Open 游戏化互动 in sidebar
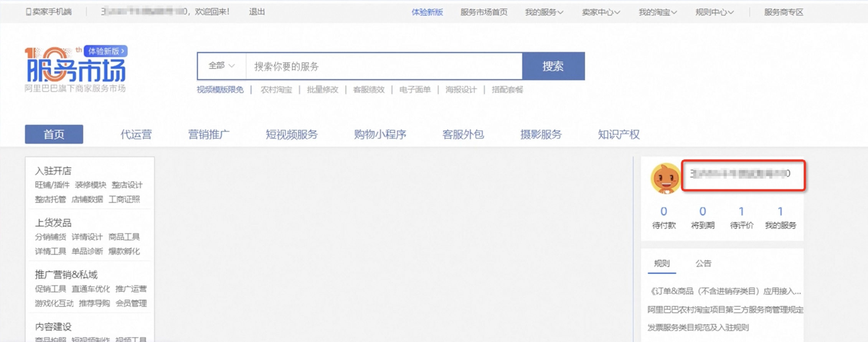Screen dimensions: 868x342 (x=54, y=303)
